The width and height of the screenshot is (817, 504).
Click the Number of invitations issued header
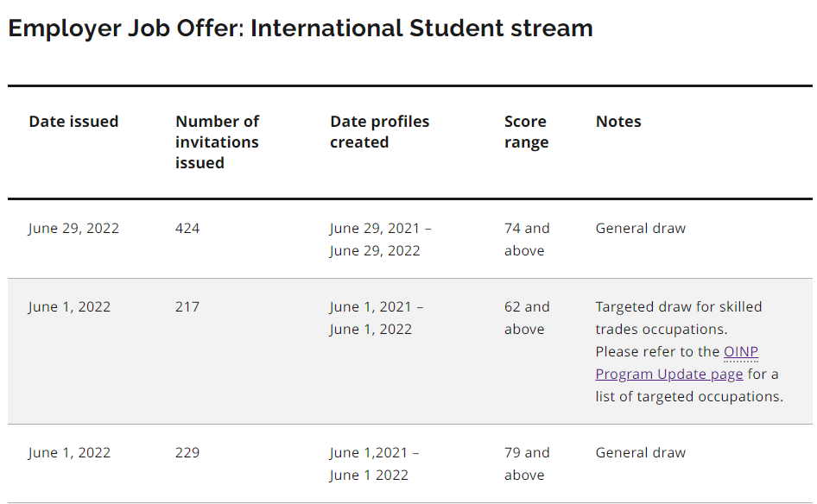217,142
